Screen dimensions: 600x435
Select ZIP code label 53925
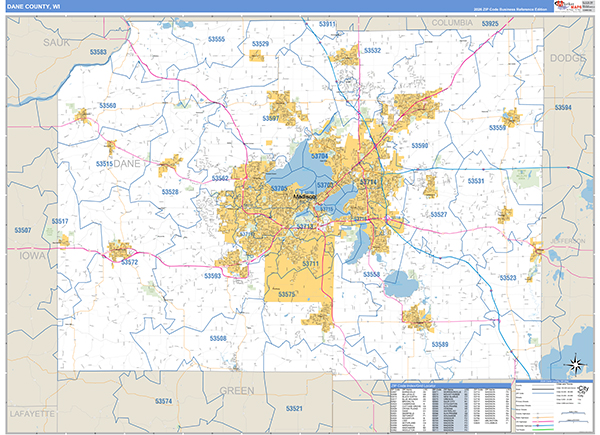[x=490, y=24]
